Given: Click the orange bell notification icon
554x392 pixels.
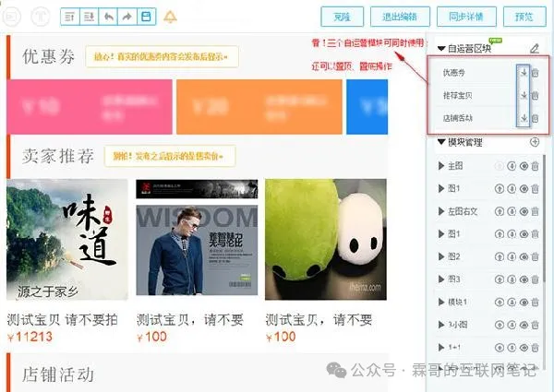Looking at the screenshot, I should (170, 17).
